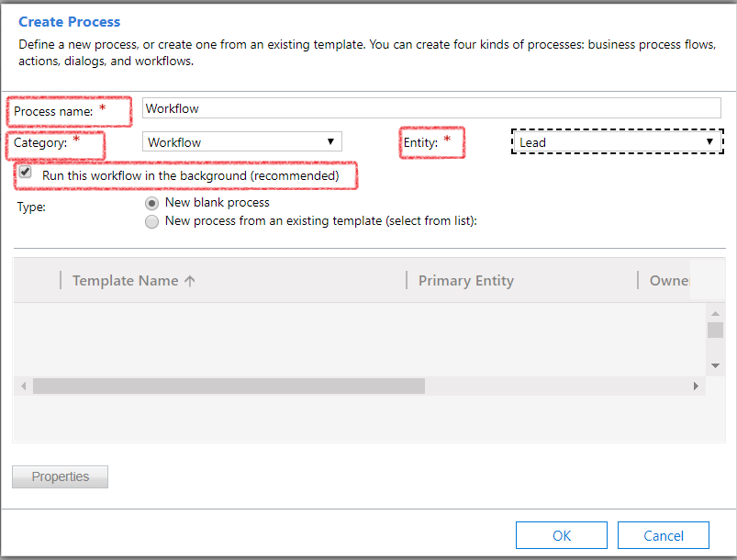Open the Category combo box showing Workflow
This screenshot has height=560, width=737.
[239, 141]
